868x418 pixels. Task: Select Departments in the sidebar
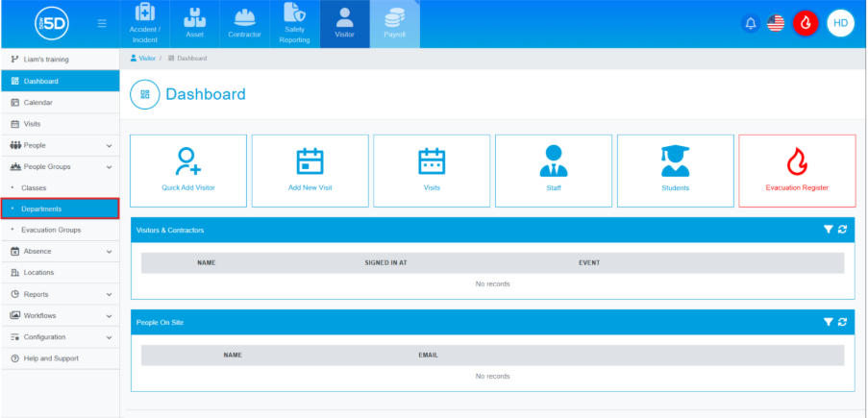pyautogui.click(x=60, y=209)
